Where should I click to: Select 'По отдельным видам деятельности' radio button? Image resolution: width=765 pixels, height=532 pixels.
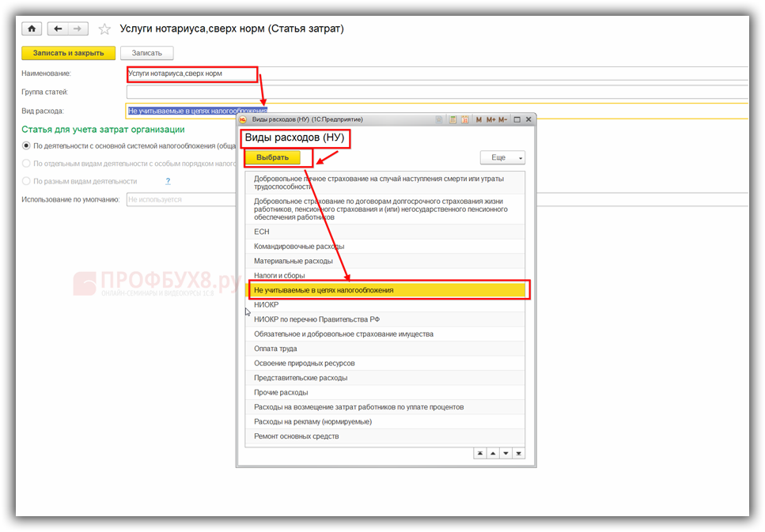(26, 164)
